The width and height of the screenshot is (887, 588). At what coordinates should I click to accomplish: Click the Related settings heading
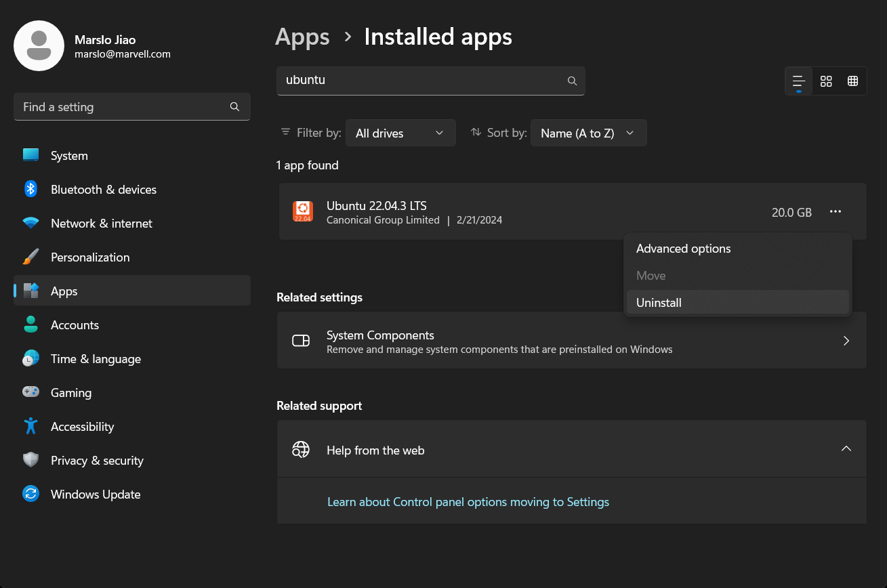pyautogui.click(x=320, y=297)
